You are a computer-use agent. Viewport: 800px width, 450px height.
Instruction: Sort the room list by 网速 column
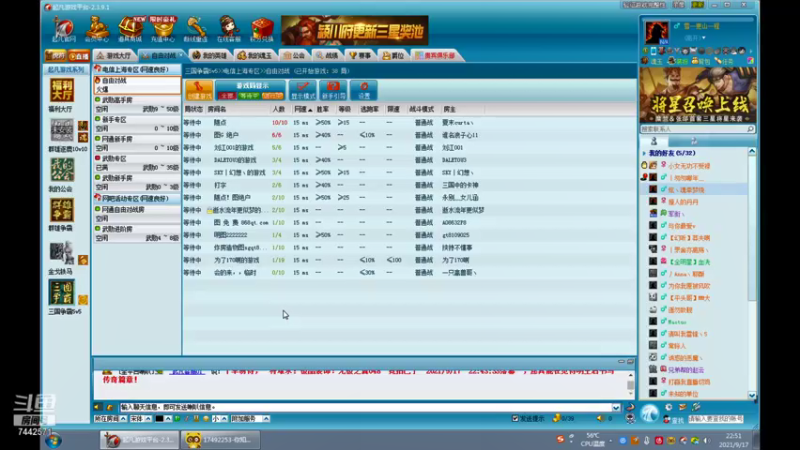point(303,109)
